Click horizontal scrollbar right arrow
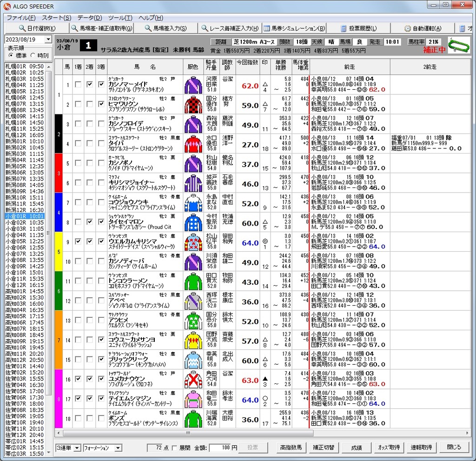 [467, 433]
